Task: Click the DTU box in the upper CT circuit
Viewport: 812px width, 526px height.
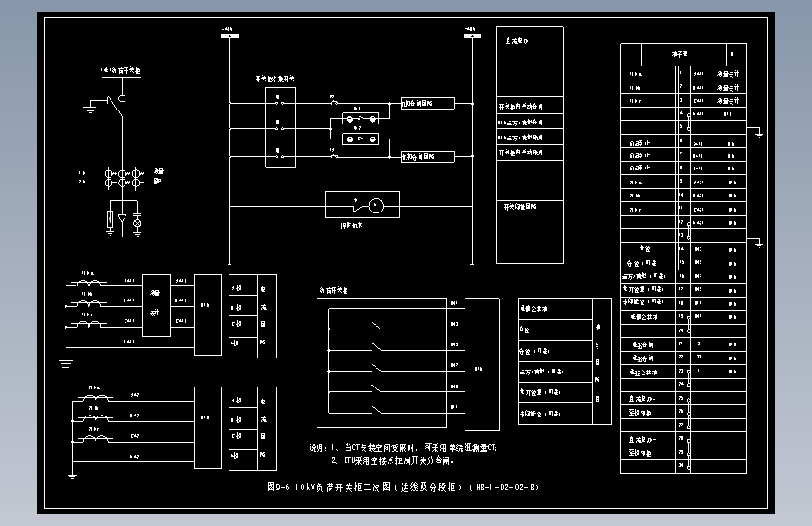Action: pos(208,314)
